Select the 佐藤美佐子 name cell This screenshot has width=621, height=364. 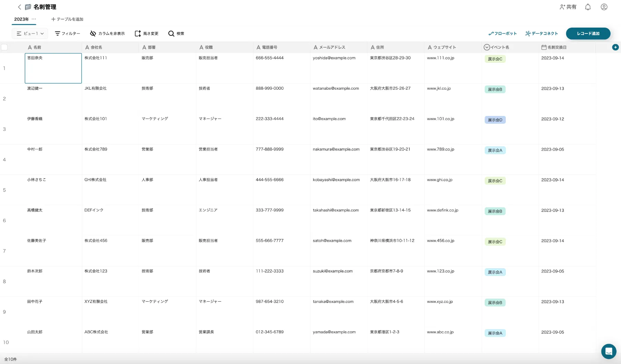pyautogui.click(x=53, y=251)
